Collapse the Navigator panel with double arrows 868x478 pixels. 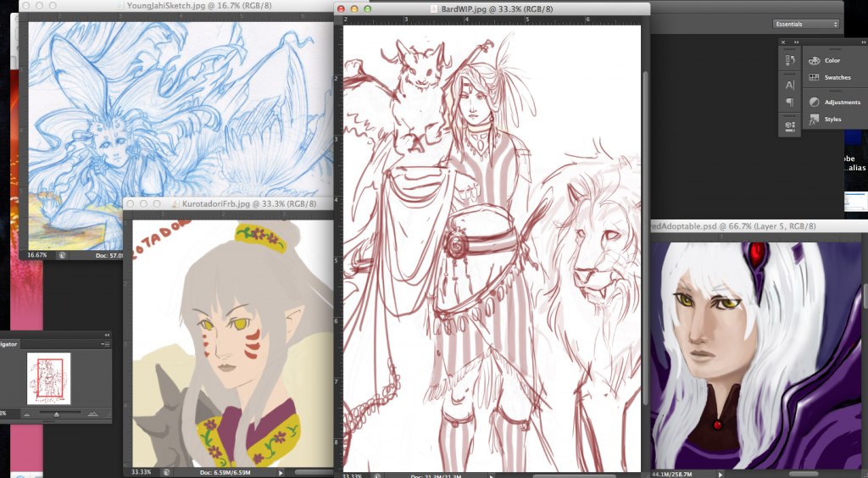click(x=107, y=335)
